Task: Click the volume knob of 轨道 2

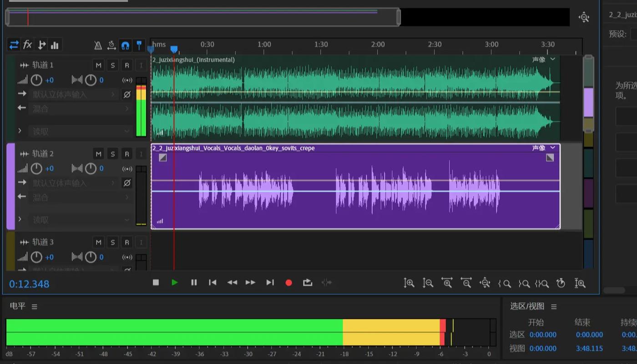Action: pos(36,168)
